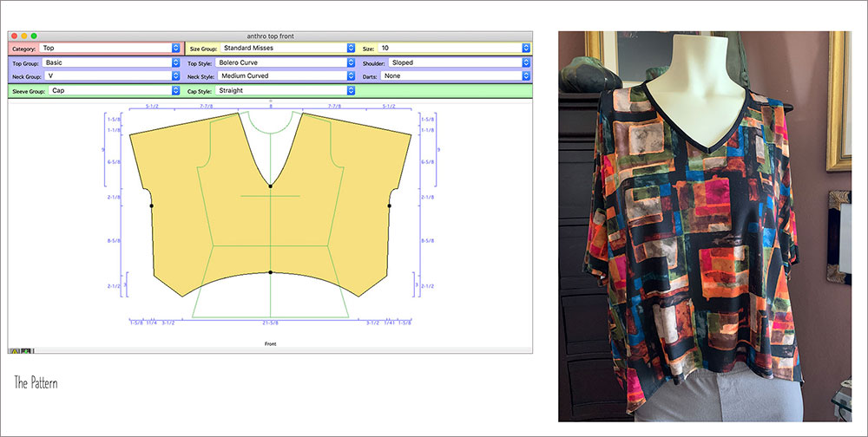Minimize the anthro top front window
Image resolution: width=868 pixels, height=437 pixels.
(23, 36)
